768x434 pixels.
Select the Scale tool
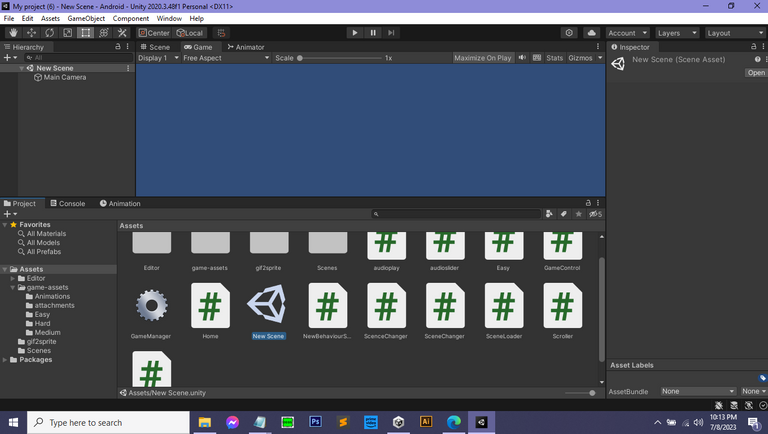coord(68,33)
